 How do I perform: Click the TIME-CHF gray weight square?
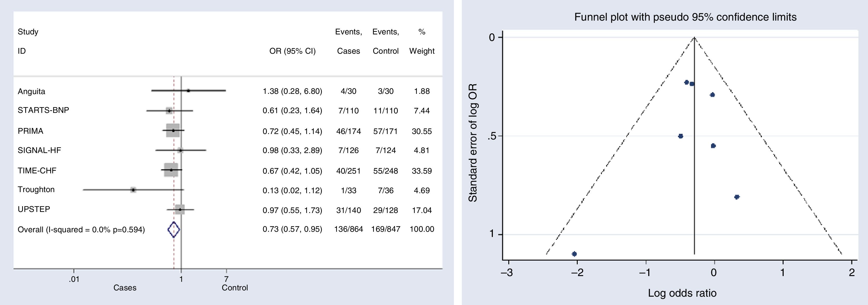pyautogui.click(x=171, y=170)
